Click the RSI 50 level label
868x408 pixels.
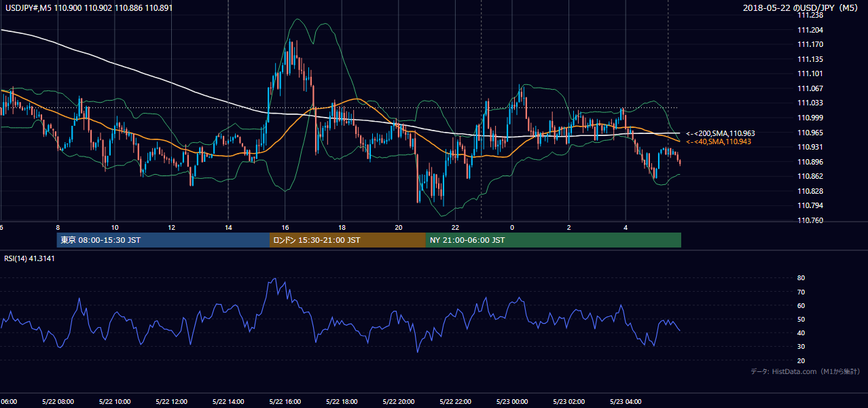(x=801, y=320)
